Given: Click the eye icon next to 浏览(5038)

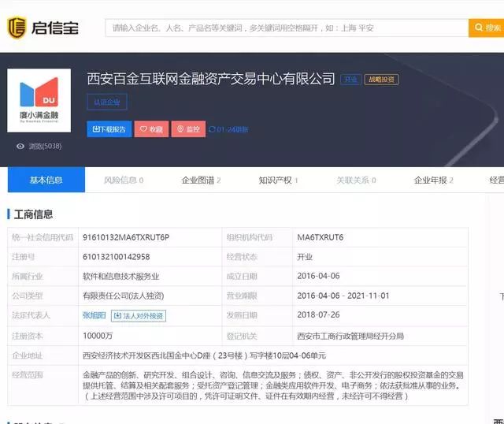Looking at the screenshot, I should coord(20,147).
